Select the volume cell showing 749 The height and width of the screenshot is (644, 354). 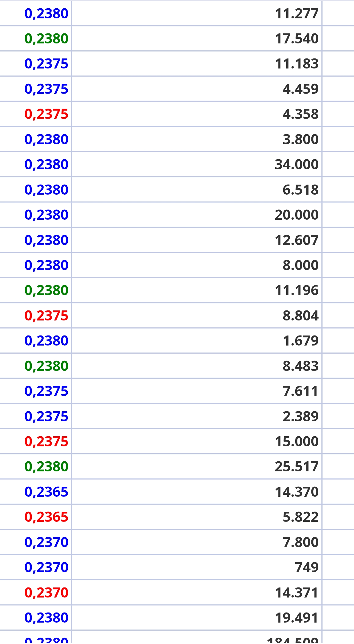[x=306, y=567]
